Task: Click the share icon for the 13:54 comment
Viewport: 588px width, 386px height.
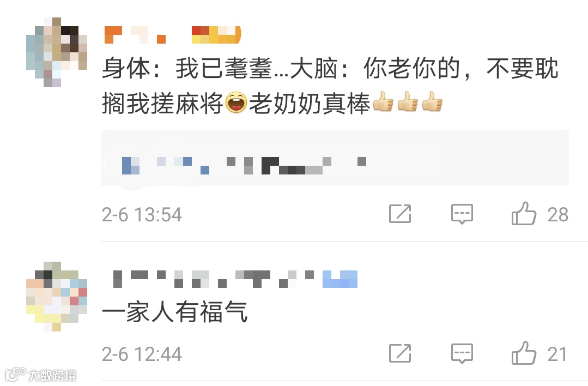Action: [400, 214]
